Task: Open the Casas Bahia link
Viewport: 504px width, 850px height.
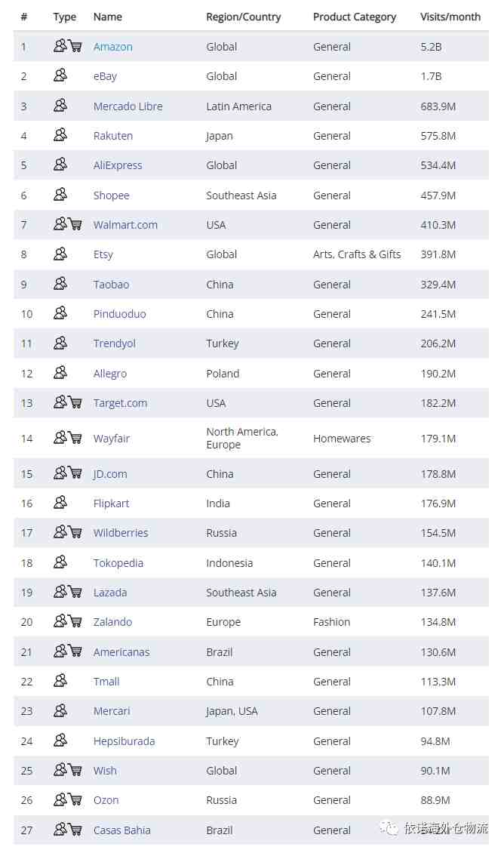Action: pos(122,830)
